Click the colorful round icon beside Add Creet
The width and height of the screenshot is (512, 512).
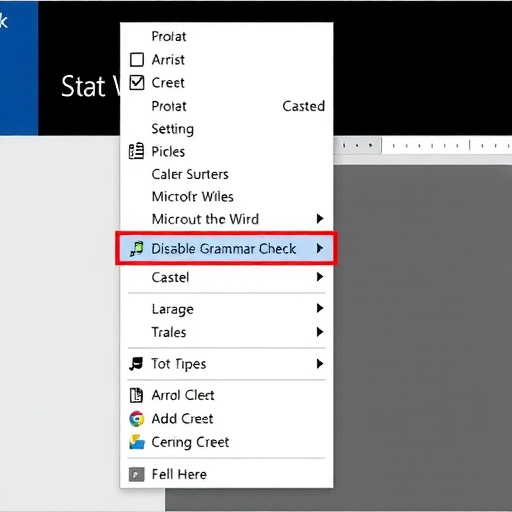tap(137, 419)
